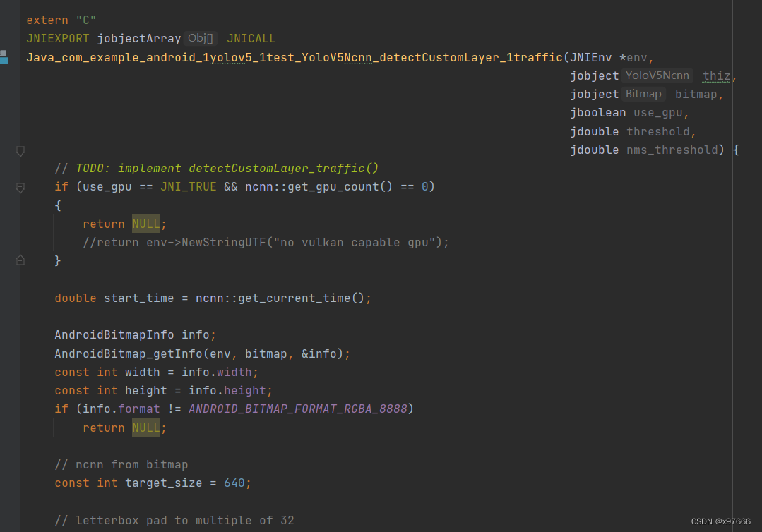Click NULL in the return under the use_gpu check

145,224
